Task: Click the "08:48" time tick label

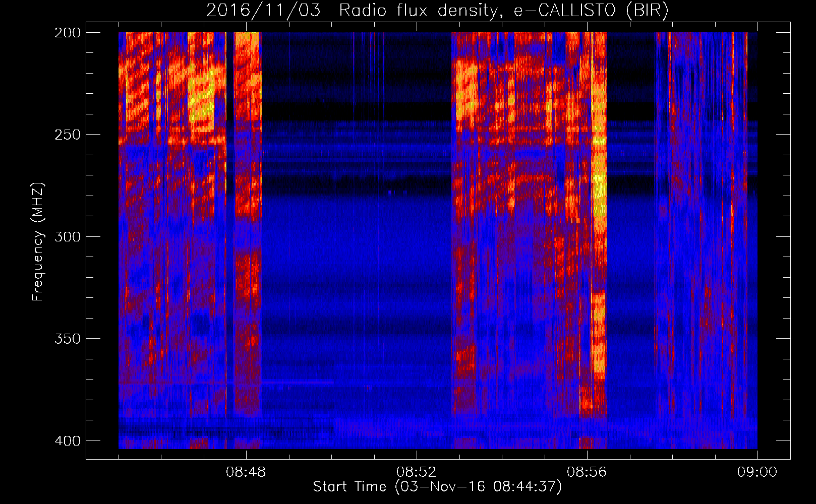Action: click(x=246, y=472)
